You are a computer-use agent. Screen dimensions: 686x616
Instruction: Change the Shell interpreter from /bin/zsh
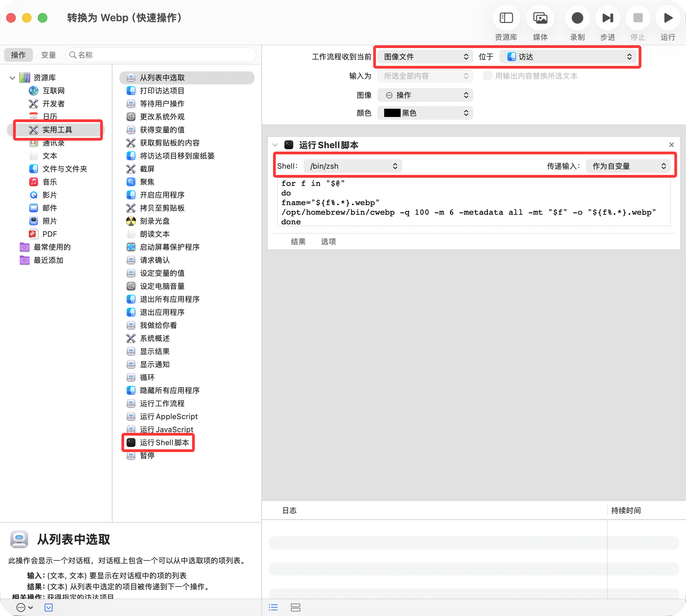tap(353, 166)
